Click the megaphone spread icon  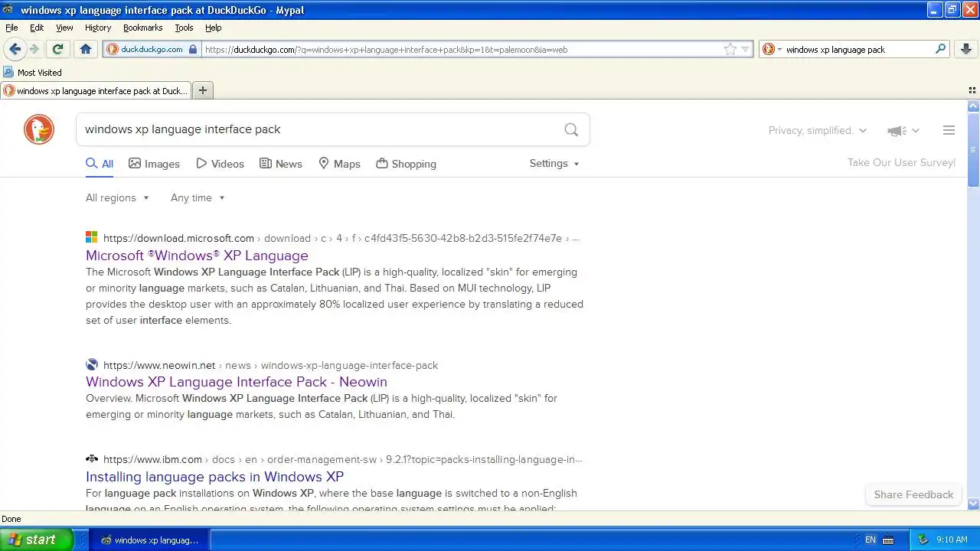[x=903, y=131]
